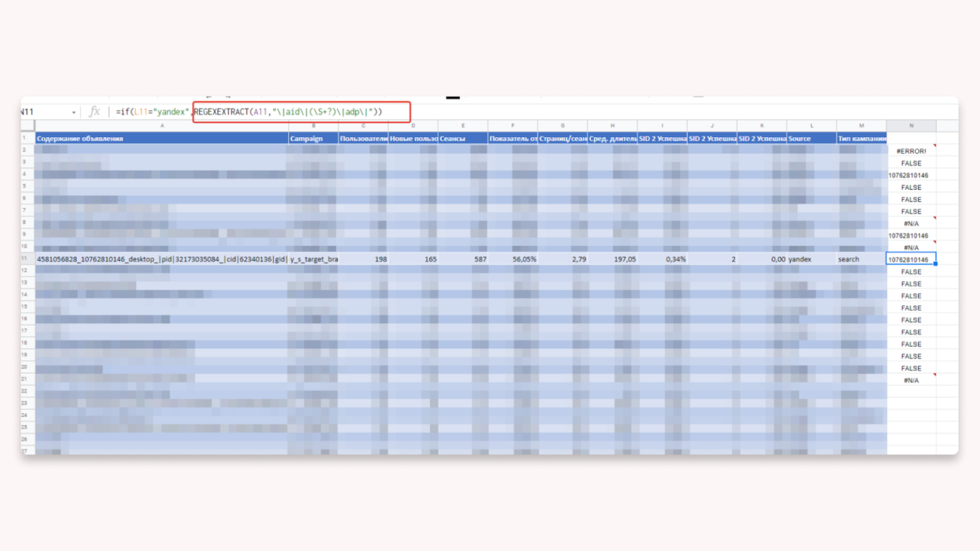Image resolution: width=980 pixels, height=551 pixels.
Task: Click the fx function icon
Action: pyautogui.click(x=94, y=112)
